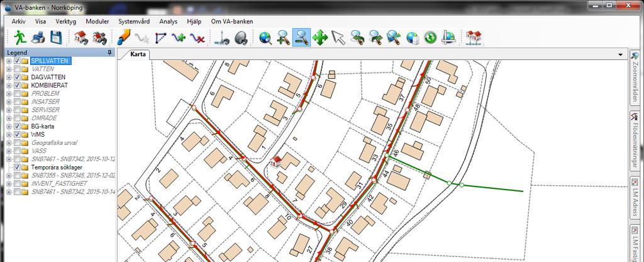Click the floppy disk save icon
This screenshot has height=262, width=644.
(56, 38)
